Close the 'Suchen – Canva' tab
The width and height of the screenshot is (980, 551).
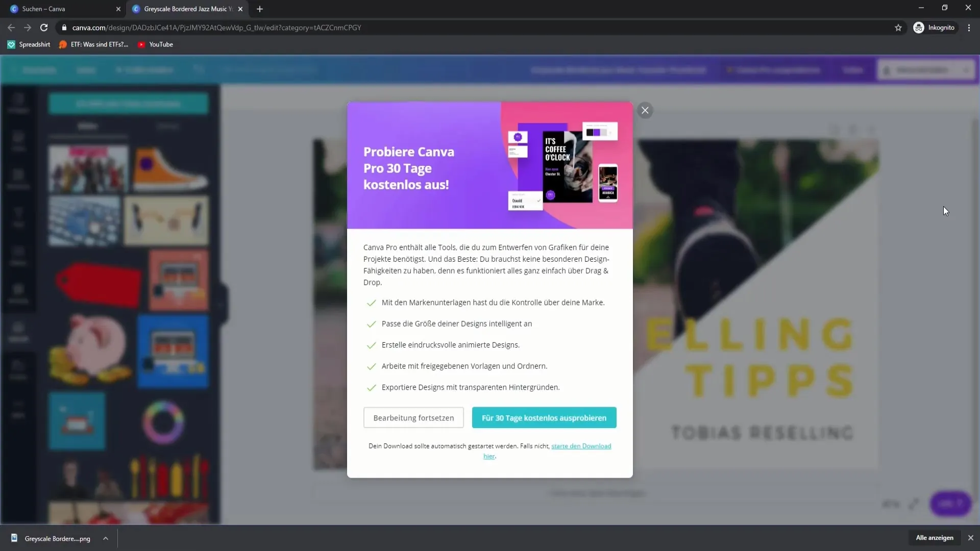118,9
